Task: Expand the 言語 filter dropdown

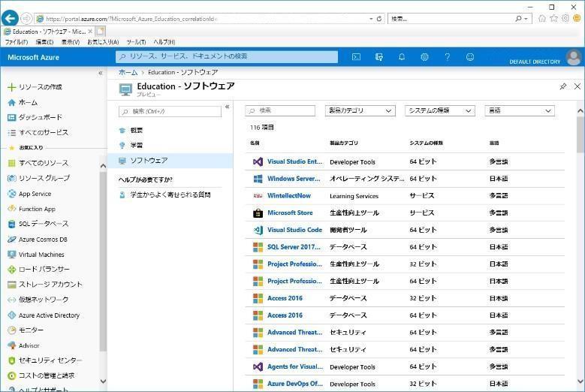Action: 520,110
